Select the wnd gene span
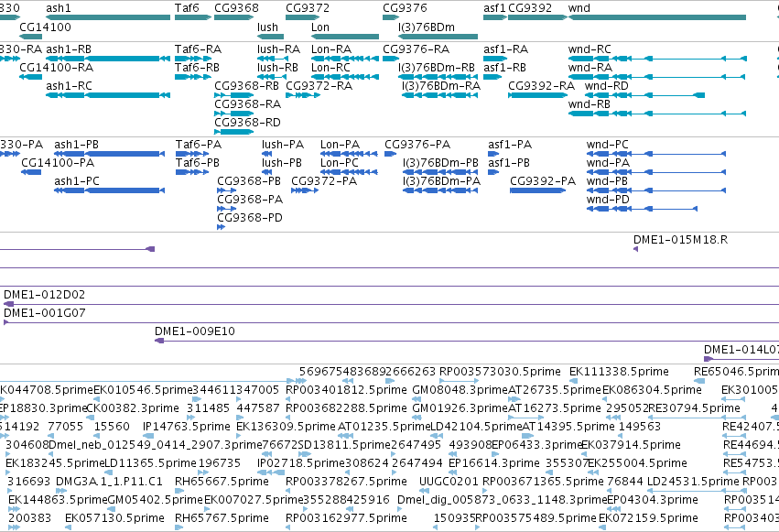Viewport: 779px width, 532px height. [657, 17]
